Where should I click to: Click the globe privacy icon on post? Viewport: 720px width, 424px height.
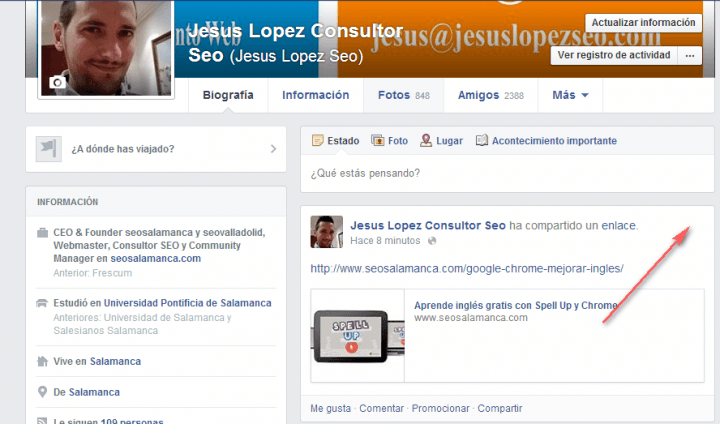[x=432, y=241]
